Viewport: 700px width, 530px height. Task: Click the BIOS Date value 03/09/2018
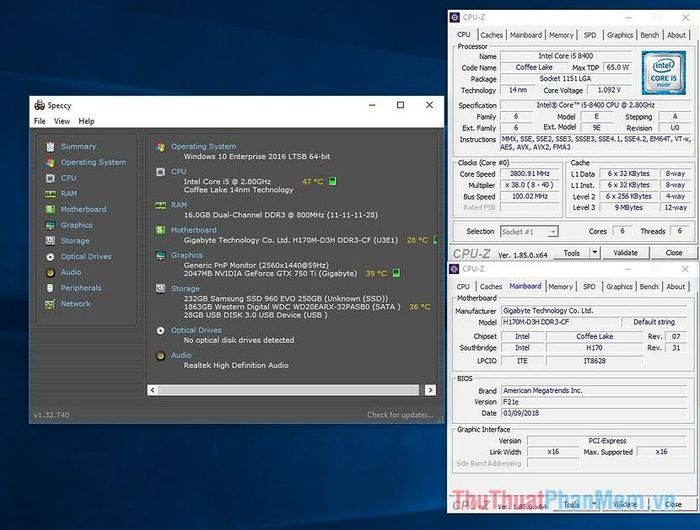(594, 413)
